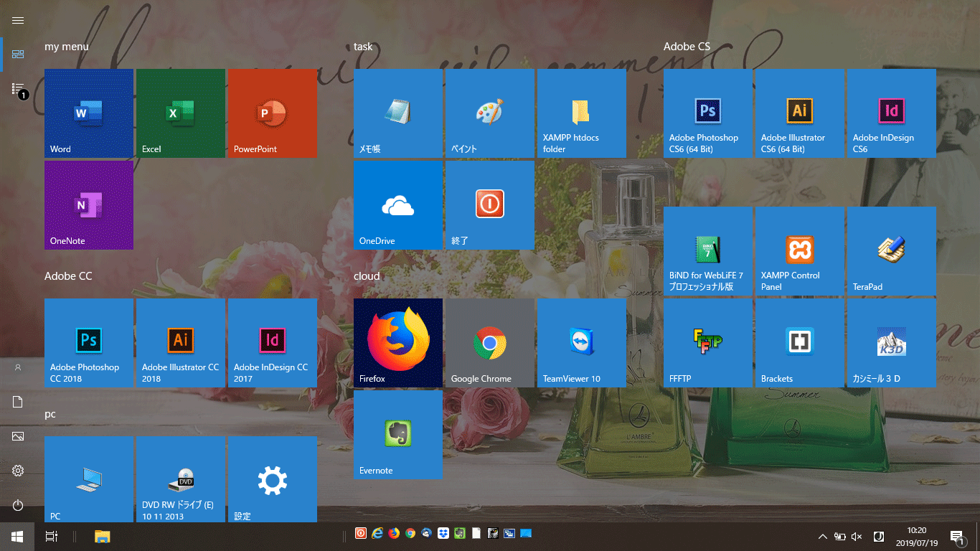The image size is (980, 551).
Task: Launch Adobe Illustrator CS6 (64 Bit)
Action: tap(800, 113)
